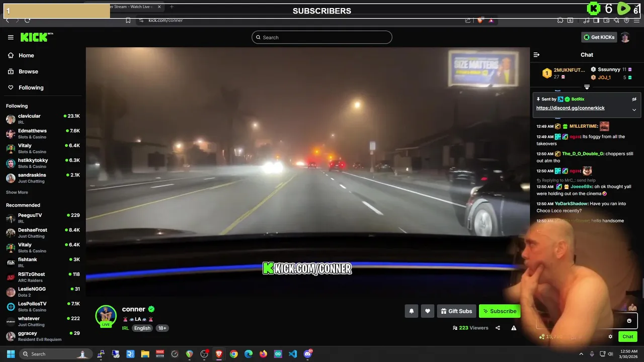Image resolution: width=644 pixels, height=362 pixels.
Task: Open Home in the Kick sidebar
Action: click(x=21, y=55)
